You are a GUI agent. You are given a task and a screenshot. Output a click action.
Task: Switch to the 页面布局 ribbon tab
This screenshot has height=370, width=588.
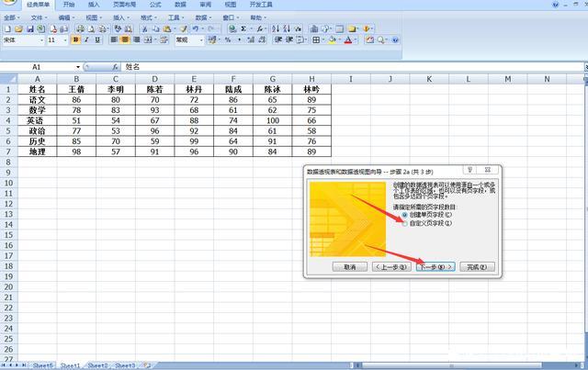coord(124,5)
